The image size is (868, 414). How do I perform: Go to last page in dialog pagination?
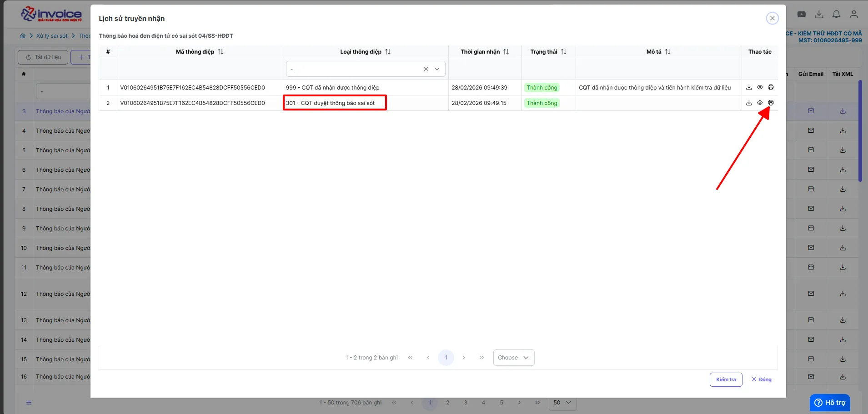point(482,358)
